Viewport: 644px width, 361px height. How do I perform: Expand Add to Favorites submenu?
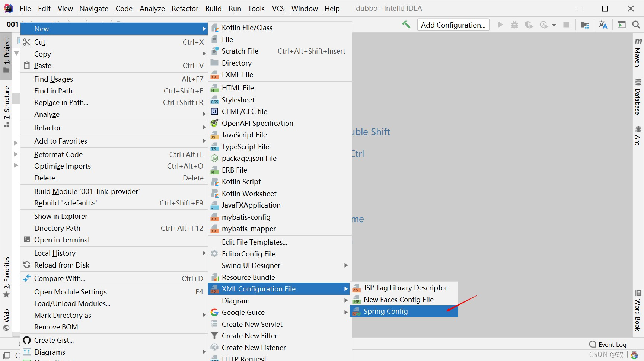(x=114, y=141)
